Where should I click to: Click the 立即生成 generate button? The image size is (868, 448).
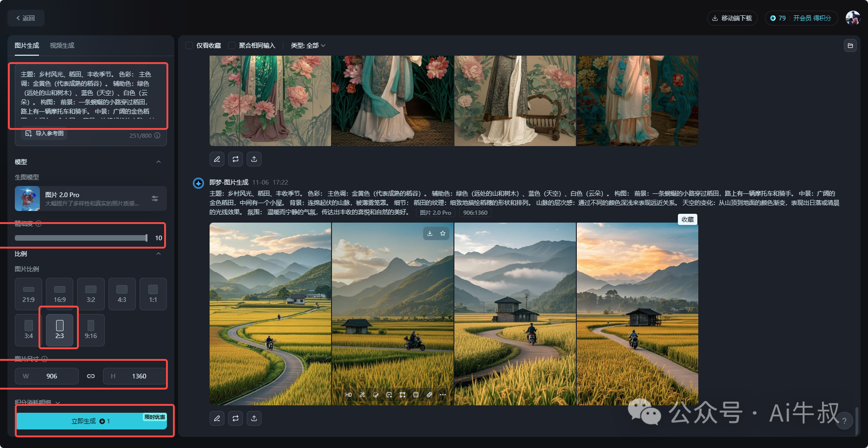91,421
